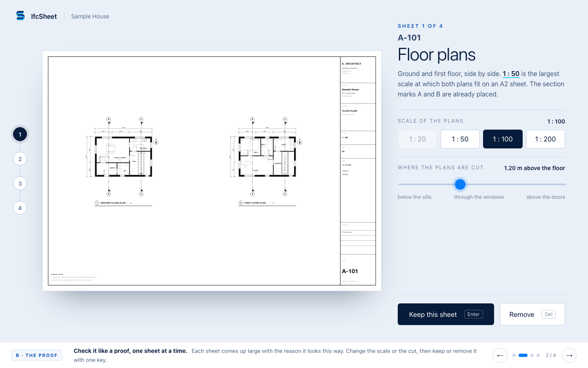Click the first pagination dot

[514, 355]
